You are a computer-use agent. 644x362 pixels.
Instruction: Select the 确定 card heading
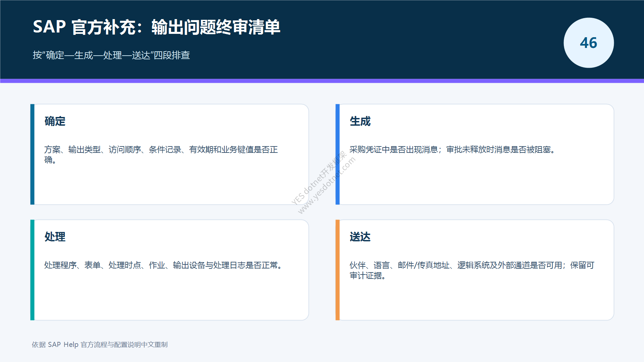click(x=55, y=121)
